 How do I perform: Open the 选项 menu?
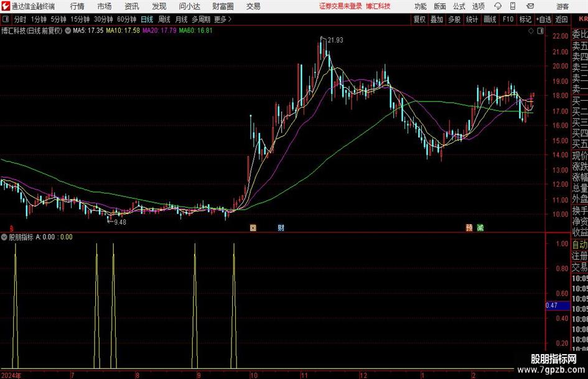pos(478,6)
